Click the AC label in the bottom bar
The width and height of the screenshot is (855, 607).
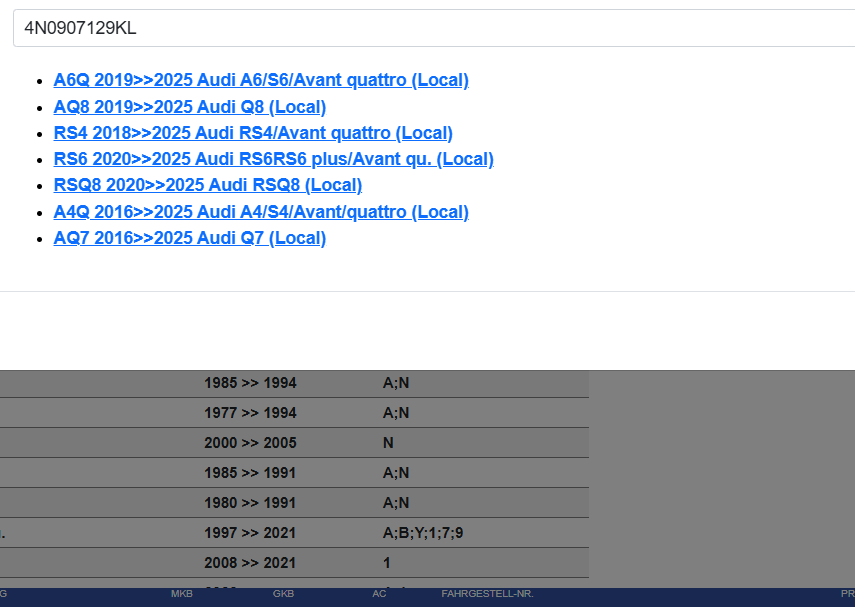(379, 594)
